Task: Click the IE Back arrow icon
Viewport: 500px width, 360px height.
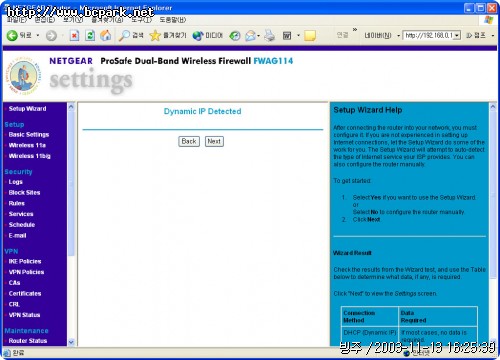Action: [12, 35]
